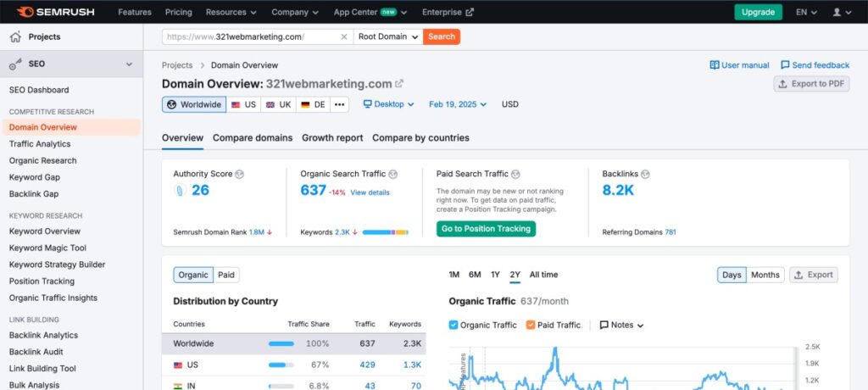This screenshot has height=390, width=868.
Task: Click the SEO key icon in sidebar
Action: pyautogui.click(x=15, y=64)
